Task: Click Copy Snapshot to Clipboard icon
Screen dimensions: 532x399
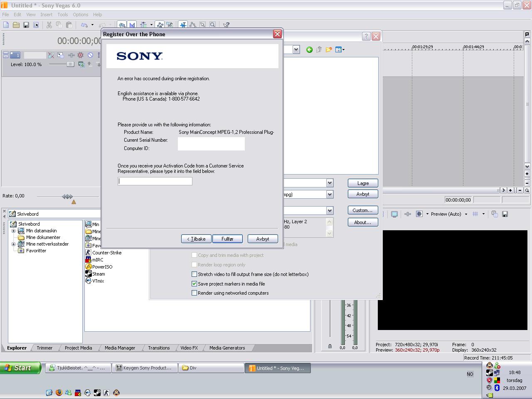Action: pyautogui.click(x=495, y=214)
